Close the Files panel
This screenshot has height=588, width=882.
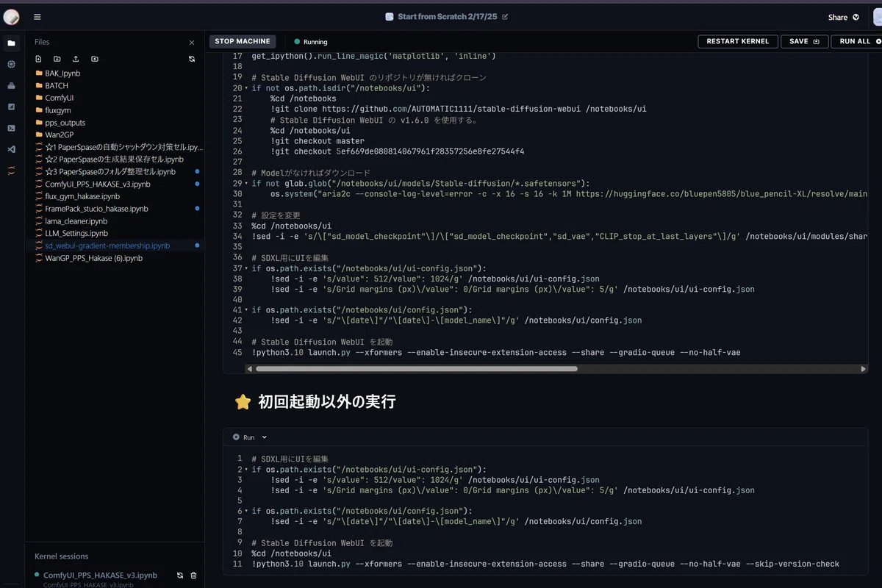pyautogui.click(x=192, y=43)
